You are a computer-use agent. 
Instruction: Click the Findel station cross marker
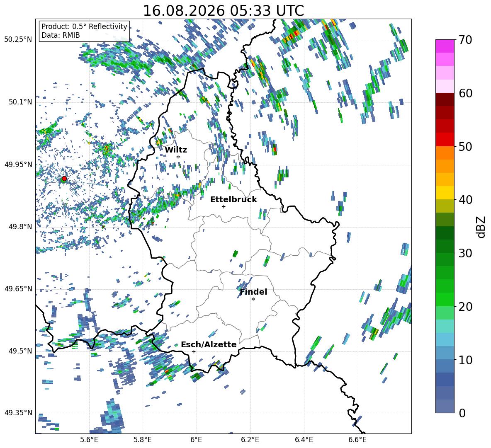click(x=253, y=299)
